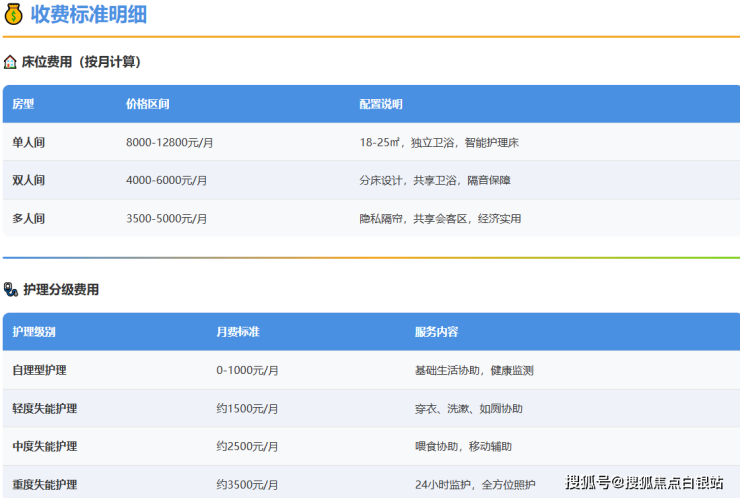Click the 月费标准 column header
This screenshot has height=498, width=740.
point(238,332)
